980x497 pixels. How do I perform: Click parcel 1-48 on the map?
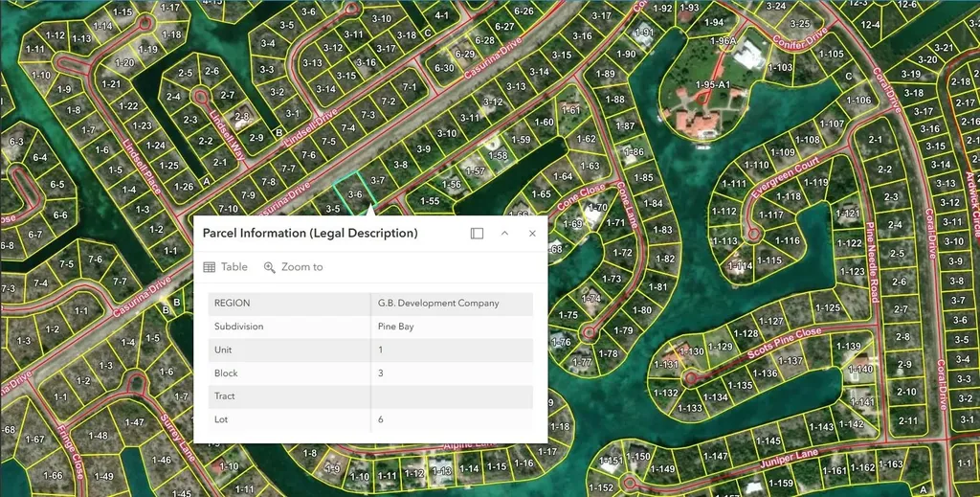tap(98, 435)
